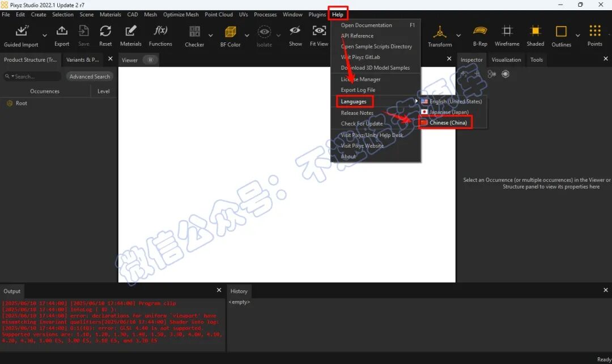Image resolution: width=612 pixels, height=364 pixels.
Task: Select the Root tree item
Action: (x=21, y=103)
